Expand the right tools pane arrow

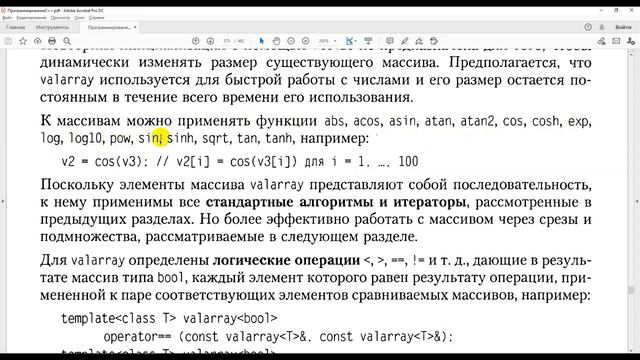(637, 201)
